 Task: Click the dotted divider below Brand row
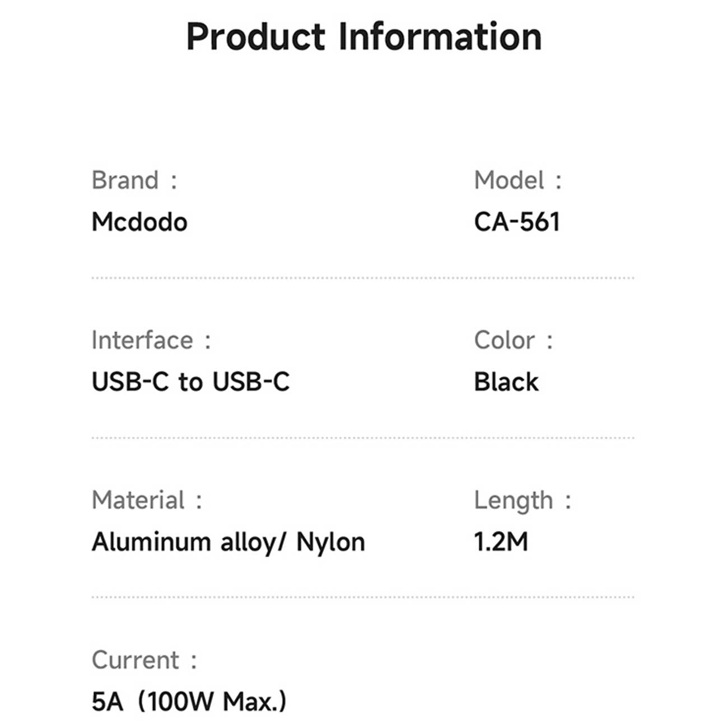click(363, 278)
